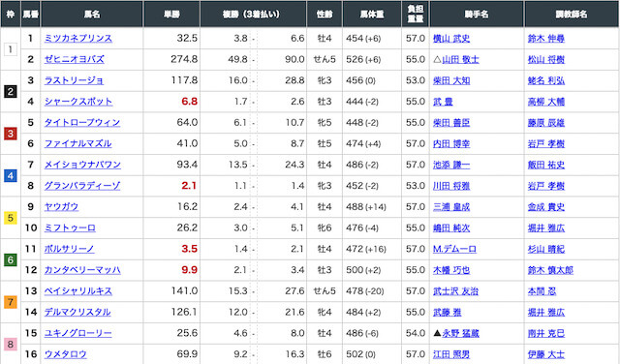The height and width of the screenshot is (364, 620).
Task: Open trainer 飯田 祐史 page
Action: tap(546, 165)
